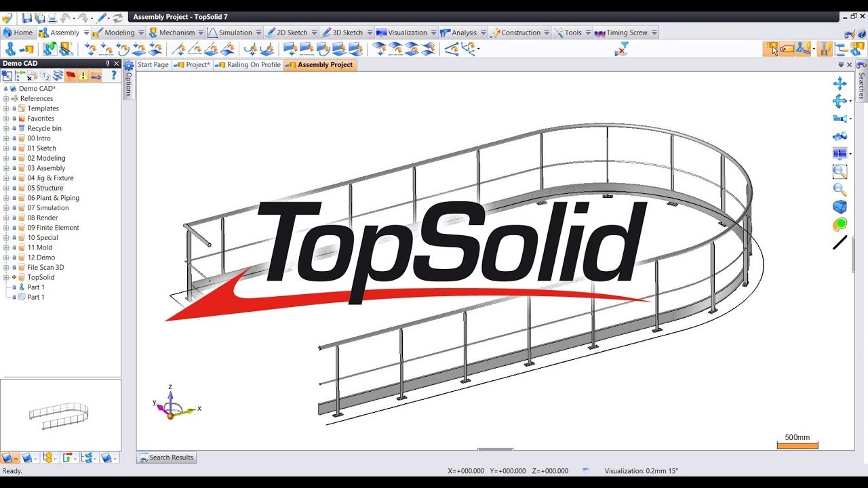
Task: Open the Options gear side panel
Action: coord(128,79)
